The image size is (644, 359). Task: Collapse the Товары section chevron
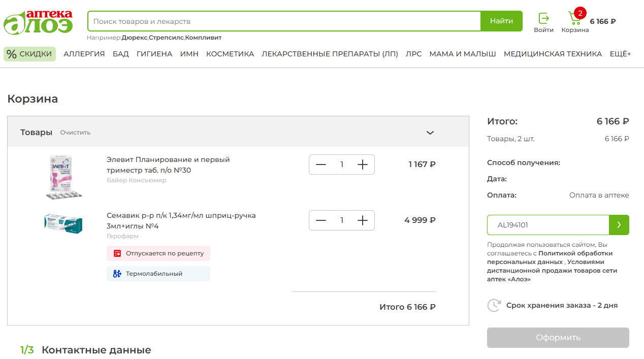coord(430,133)
